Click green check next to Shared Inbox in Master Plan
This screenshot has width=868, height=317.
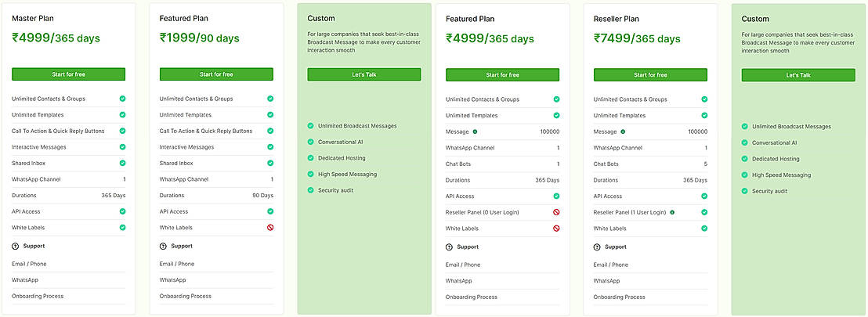click(122, 163)
